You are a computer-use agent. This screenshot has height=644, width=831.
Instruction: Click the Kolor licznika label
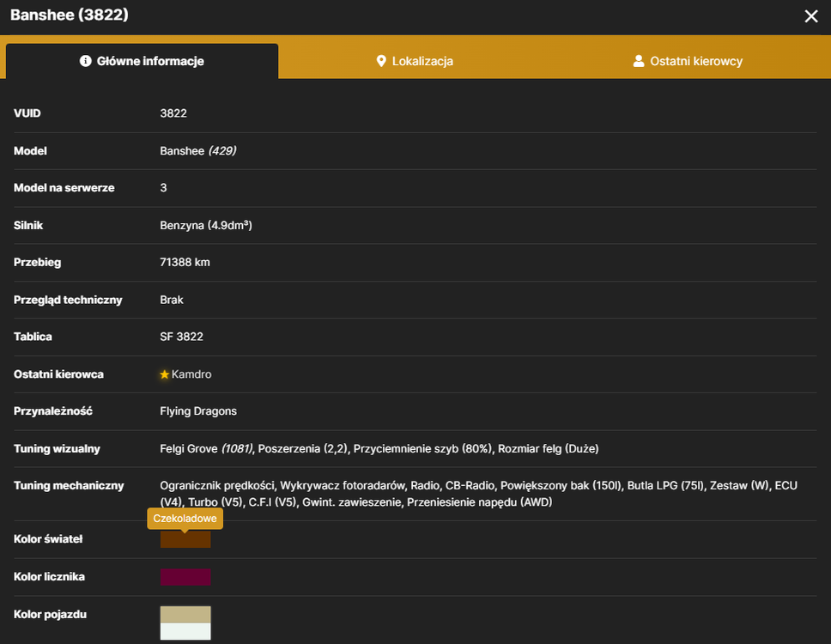(49, 577)
